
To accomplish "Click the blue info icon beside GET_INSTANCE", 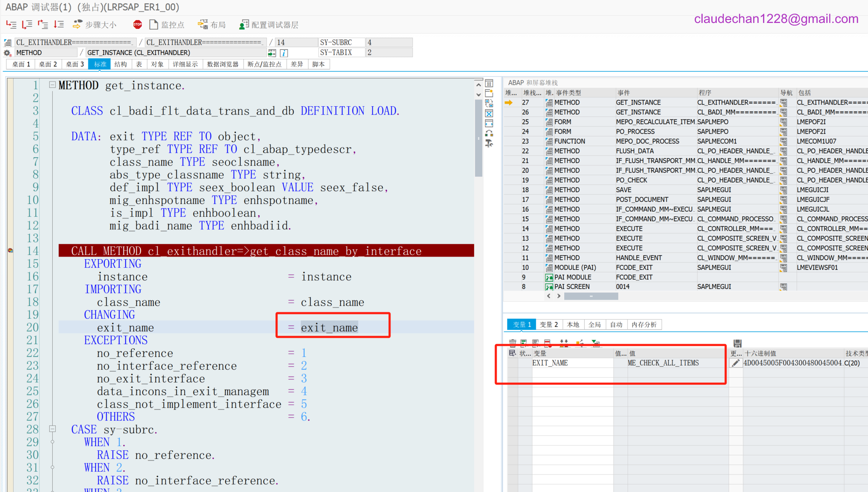I will click(284, 53).
